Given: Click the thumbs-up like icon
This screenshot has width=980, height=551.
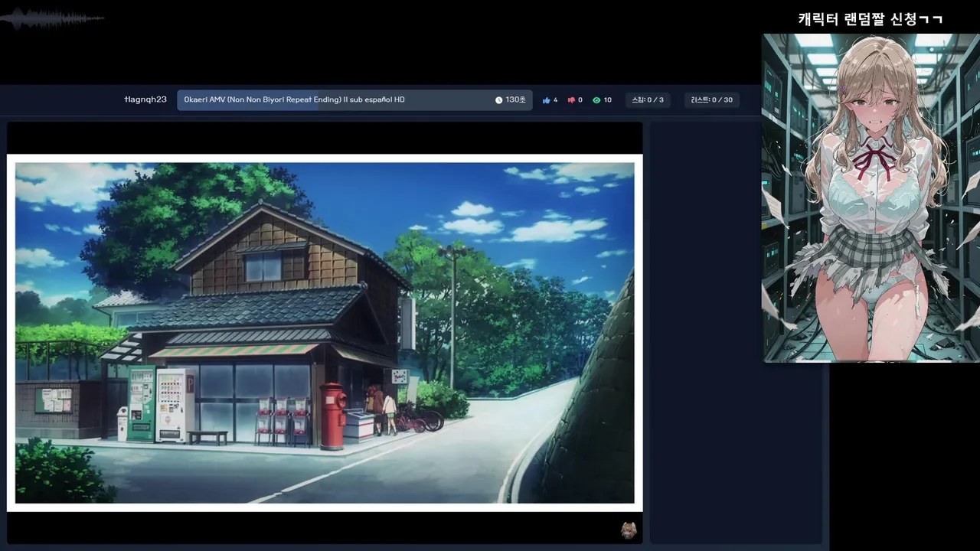Looking at the screenshot, I should click(x=547, y=100).
